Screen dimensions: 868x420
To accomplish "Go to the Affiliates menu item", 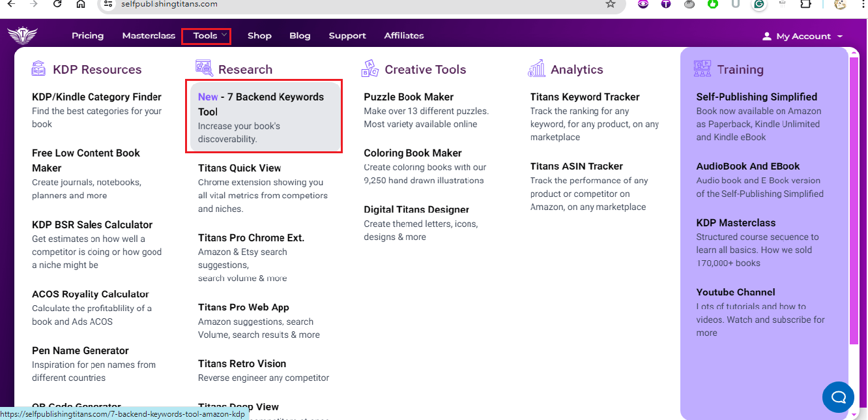I will point(403,35).
